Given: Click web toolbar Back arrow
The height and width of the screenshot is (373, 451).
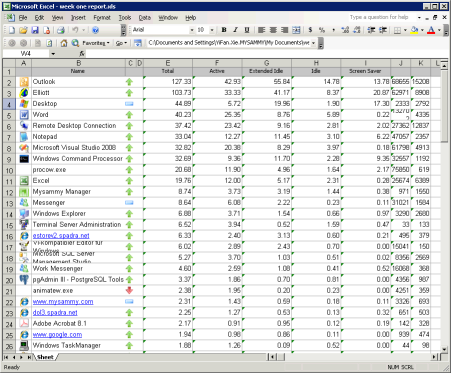Looking at the screenshot, I should (x=12, y=43).
